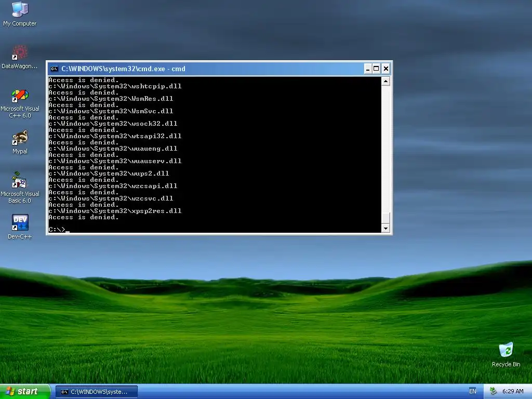Click the WsmSvc.dll output line
This screenshot has height=399, width=532.
(x=111, y=111)
